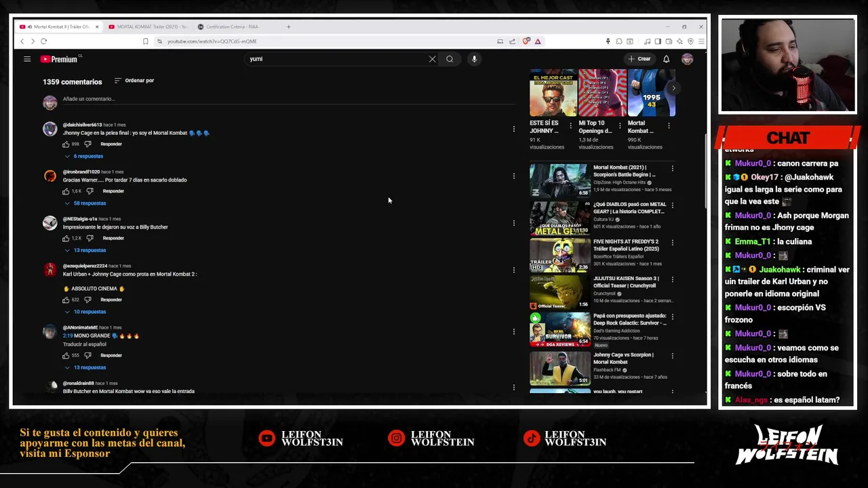Expand '13 respuestas' under Billy Butcher voice comment
868x488 pixels.
(85, 250)
